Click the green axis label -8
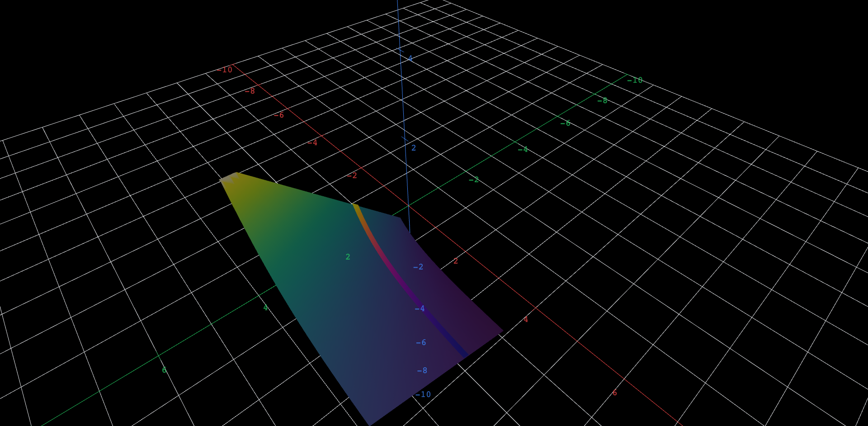 [602, 100]
